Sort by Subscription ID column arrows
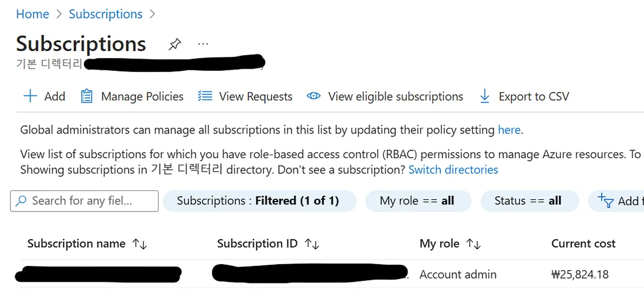 [x=312, y=244]
